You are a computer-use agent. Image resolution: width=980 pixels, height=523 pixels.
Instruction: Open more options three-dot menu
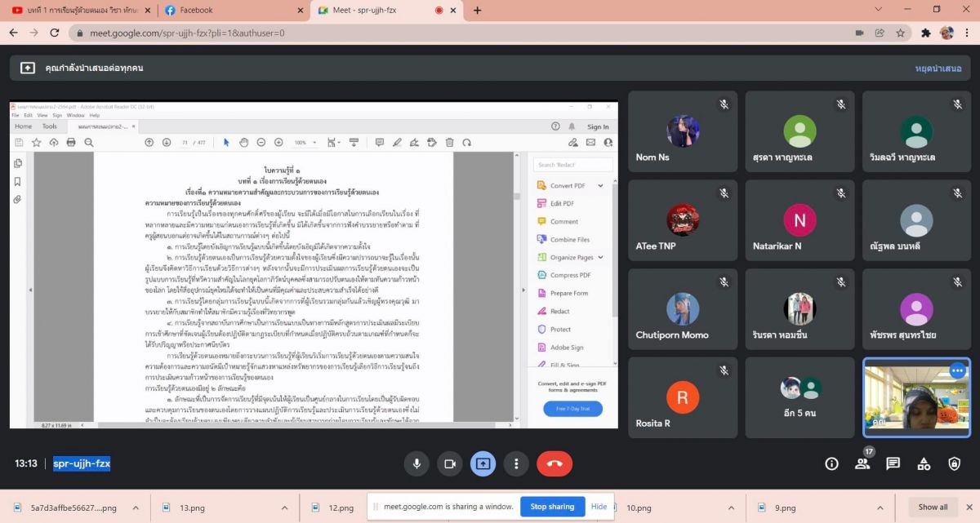click(x=516, y=463)
